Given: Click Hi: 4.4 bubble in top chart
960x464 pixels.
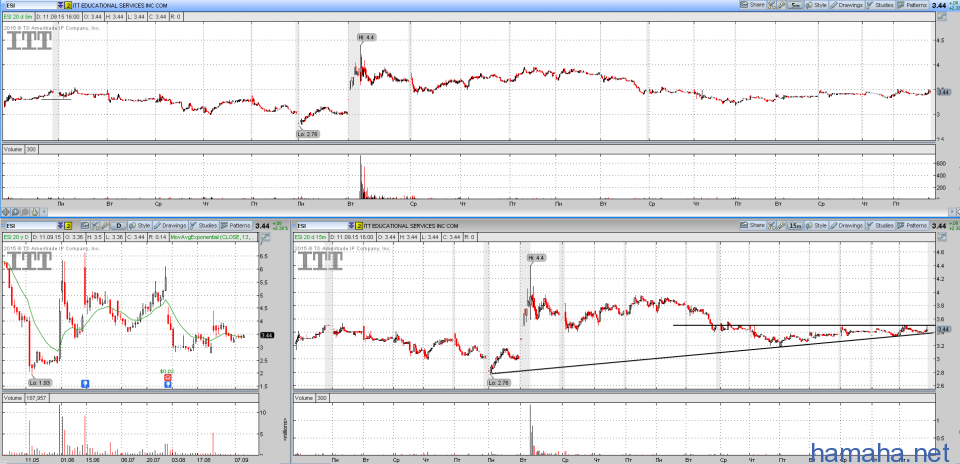Looking at the screenshot, I should click(366, 37).
